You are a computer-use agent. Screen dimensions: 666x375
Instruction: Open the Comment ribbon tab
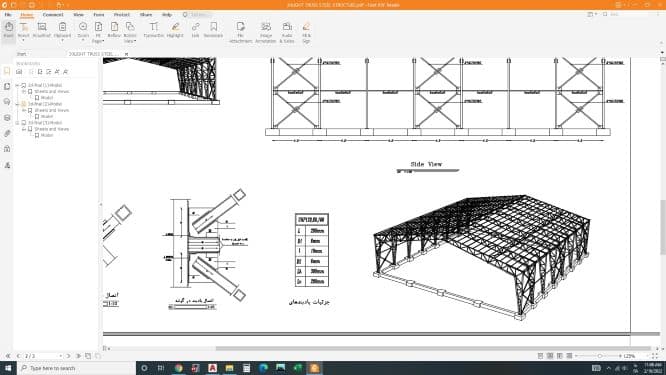click(x=53, y=14)
